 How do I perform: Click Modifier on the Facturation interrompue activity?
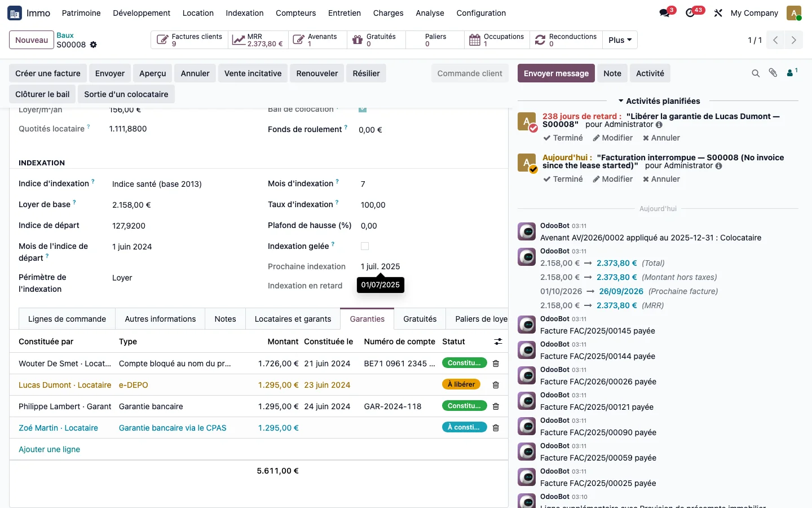612,179
